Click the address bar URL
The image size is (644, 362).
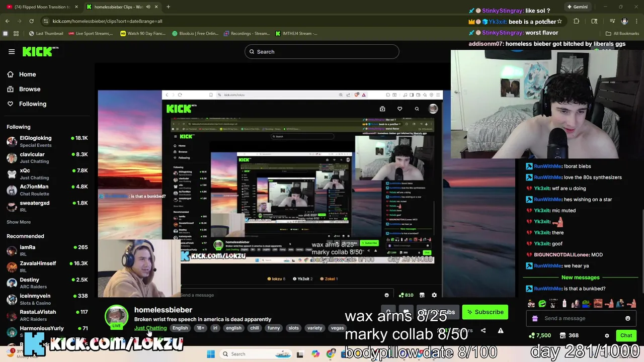107,21
